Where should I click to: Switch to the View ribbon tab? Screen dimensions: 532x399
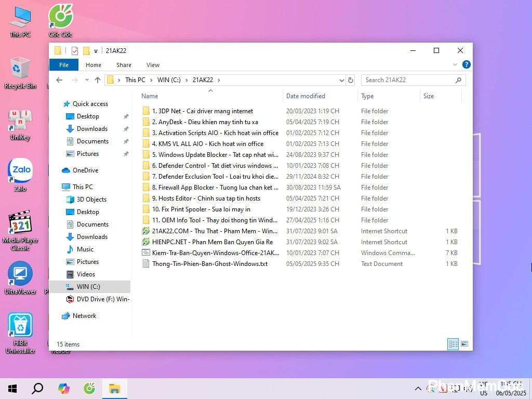[153, 65]
